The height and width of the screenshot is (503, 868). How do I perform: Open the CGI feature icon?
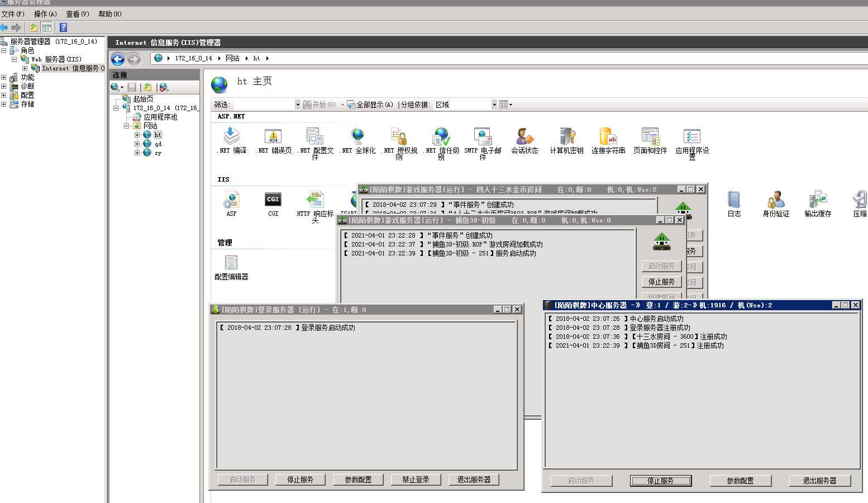pyautogui.click(x=273, y=200)
